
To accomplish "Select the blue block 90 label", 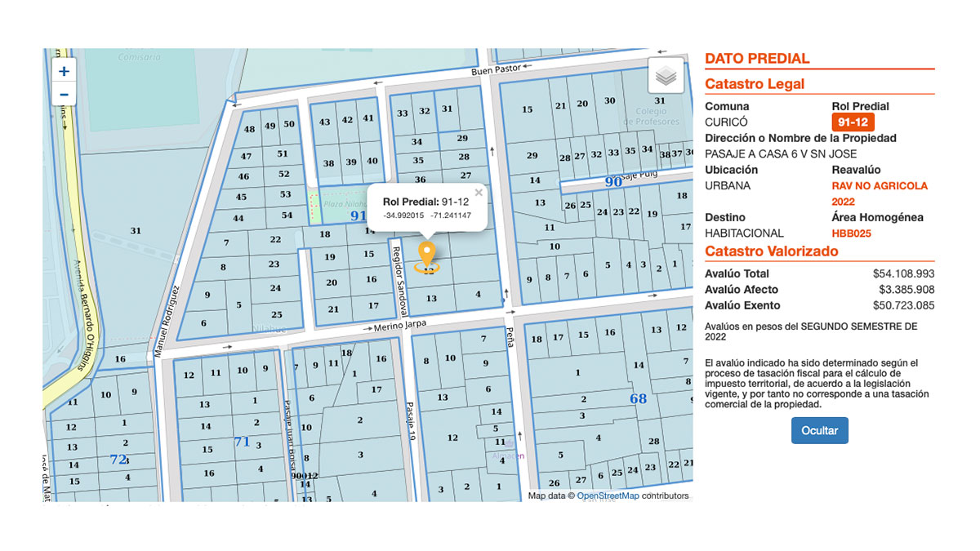I will click(612, 182).
